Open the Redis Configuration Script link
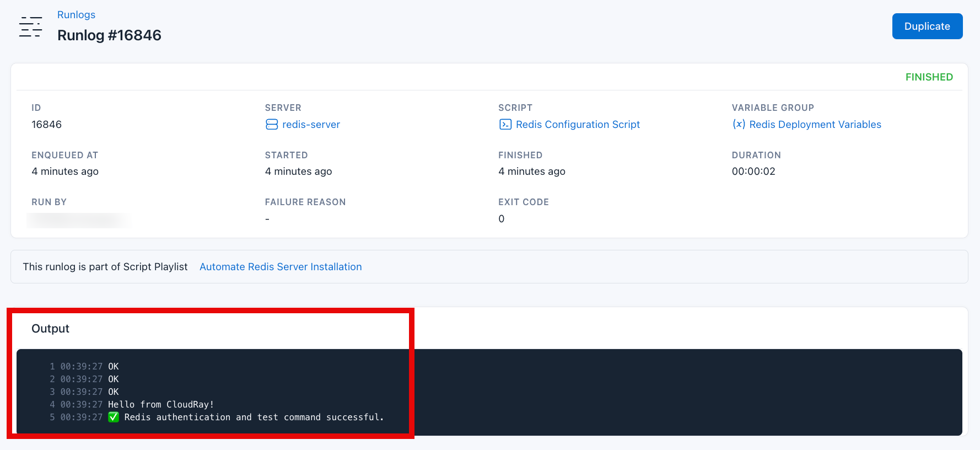Viewport: 980px width, 450px height. pos(578,125)
